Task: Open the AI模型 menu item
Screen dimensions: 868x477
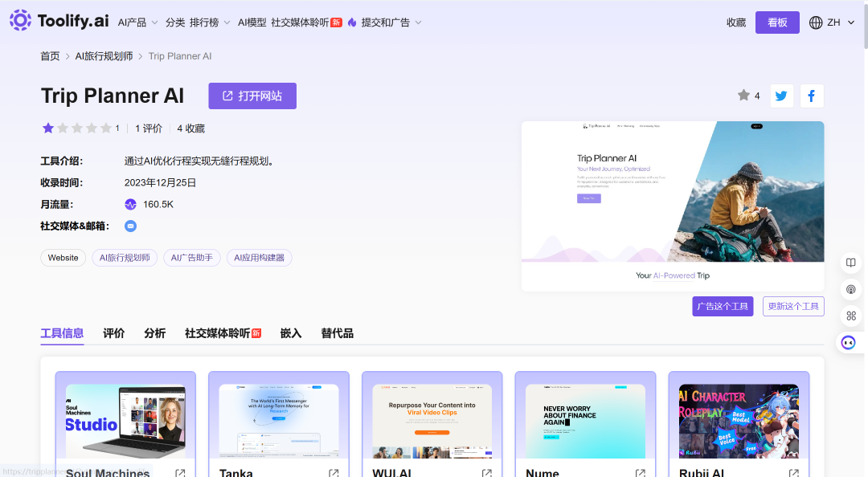Action: pos(252,22)
